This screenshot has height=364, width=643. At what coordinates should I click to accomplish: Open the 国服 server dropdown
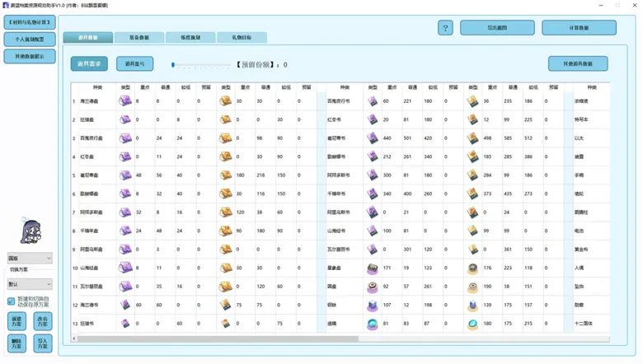click(x=30, y=258)
